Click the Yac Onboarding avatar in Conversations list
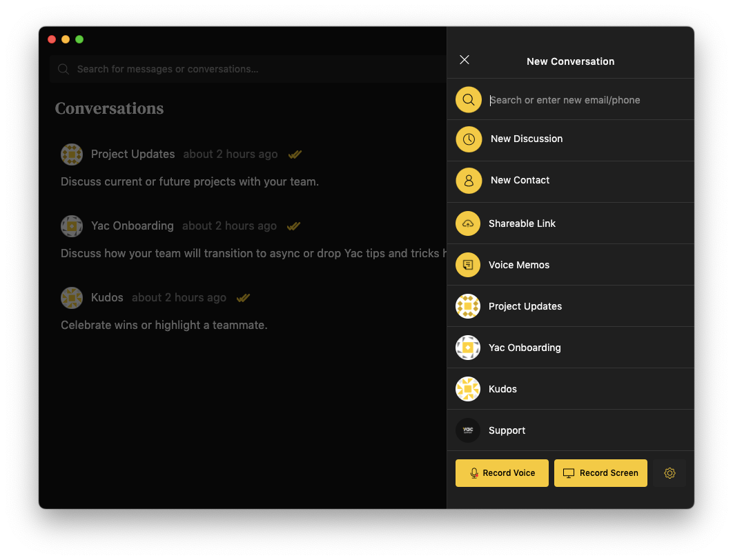This screenshot has width=733, height=560. tap(72, 226)
